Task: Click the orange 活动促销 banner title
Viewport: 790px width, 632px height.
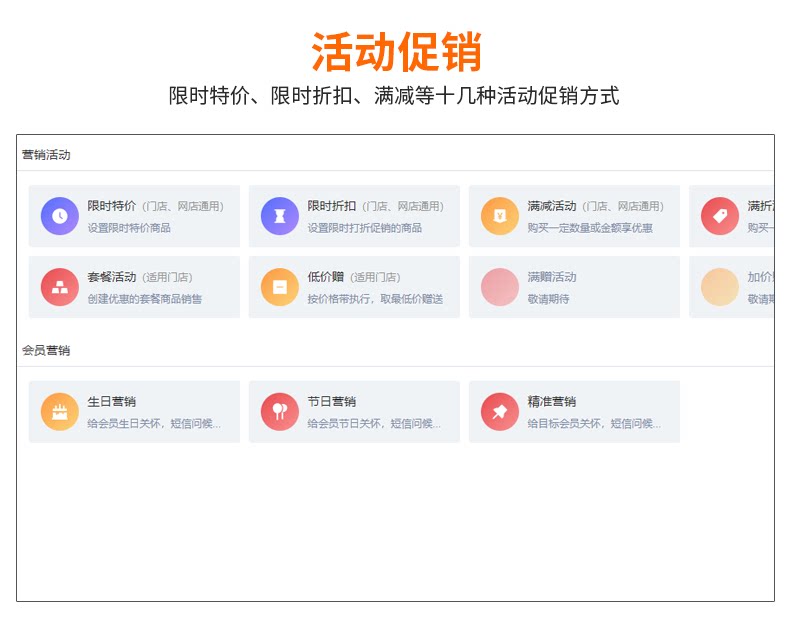Action: [397, 52]
